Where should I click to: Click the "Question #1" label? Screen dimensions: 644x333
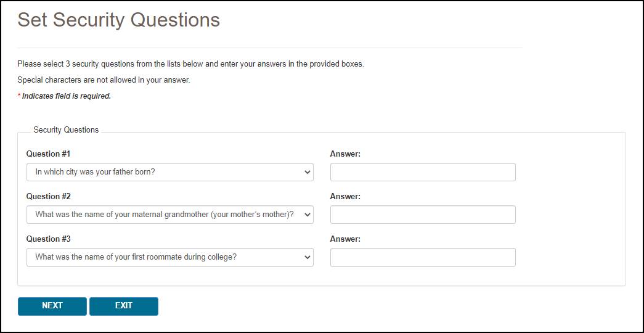tap(48, 154)
